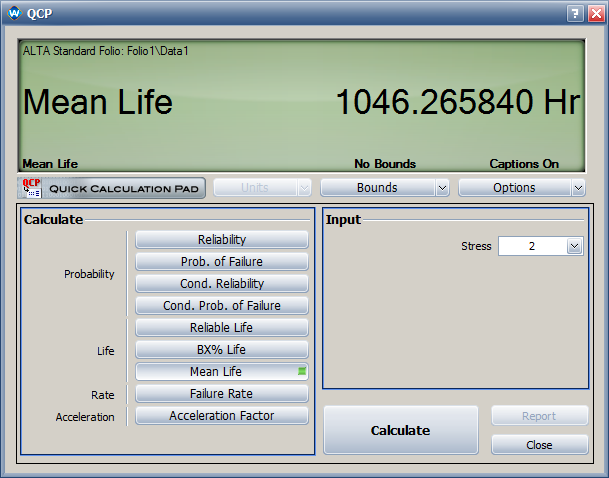The width and height of the screenshot is (609, 478).
Task: Click the green indicator on Mean Life
Action: pos(302,372)
